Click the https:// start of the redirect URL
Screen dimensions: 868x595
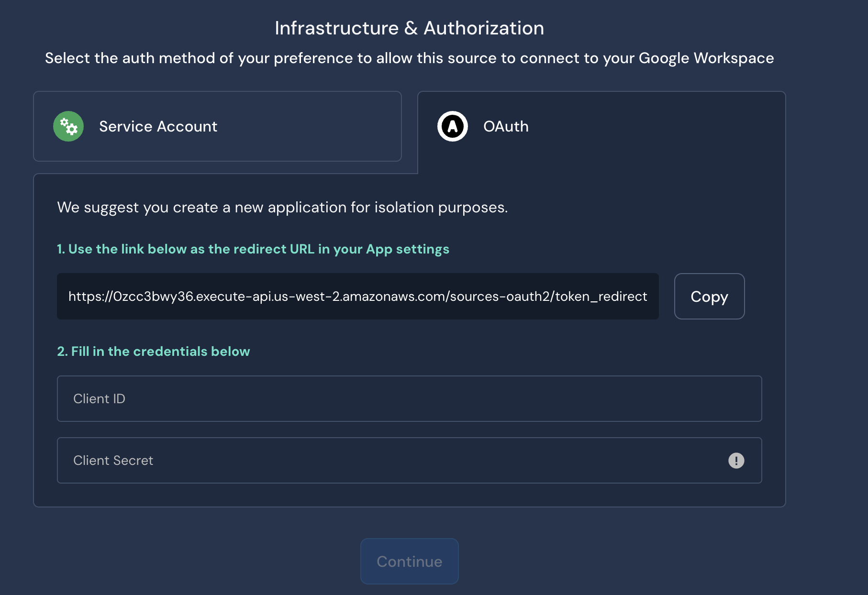(x=90, y=297)
